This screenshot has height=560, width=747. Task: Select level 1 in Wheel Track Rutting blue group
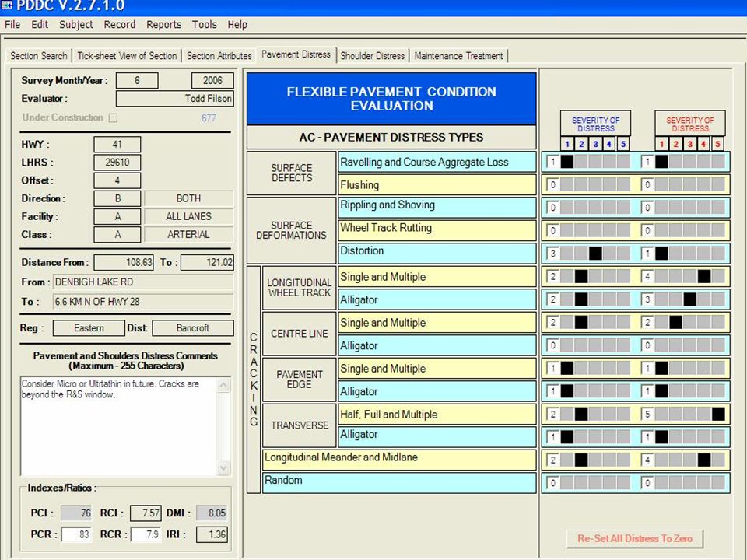coord(567,230)
